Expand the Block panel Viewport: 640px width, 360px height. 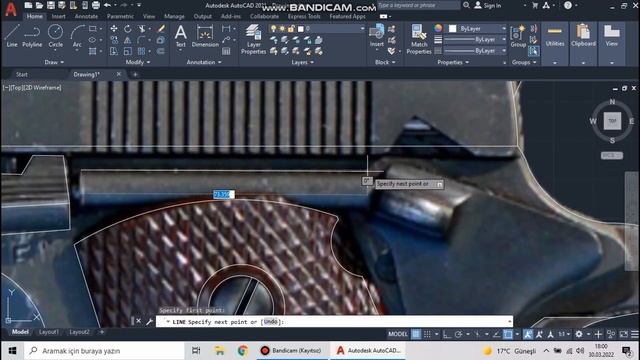coord(385,62)
